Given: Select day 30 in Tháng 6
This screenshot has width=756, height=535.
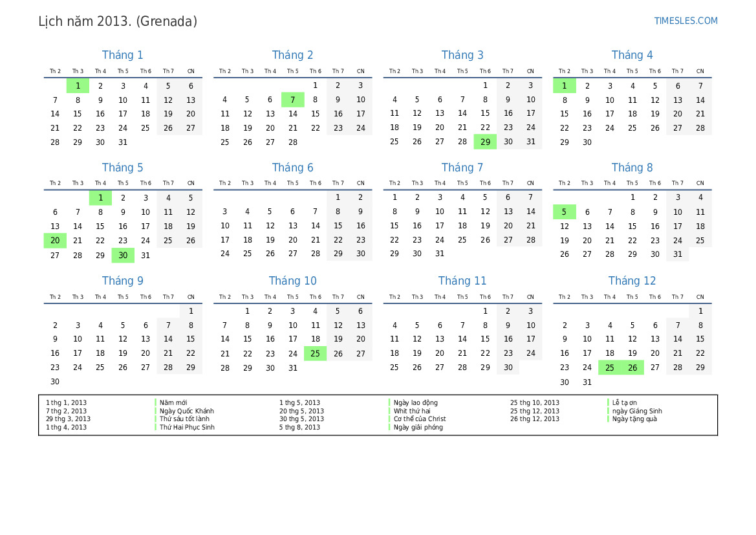Looking at the screenshot, I should click(x=361, y=254).
